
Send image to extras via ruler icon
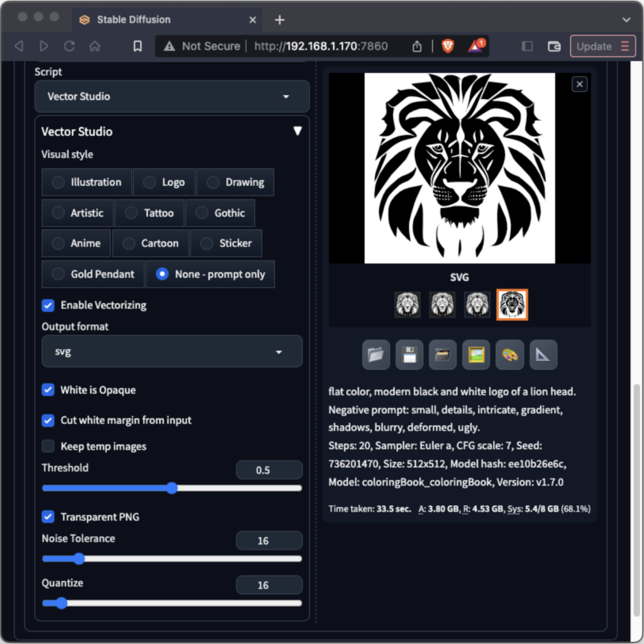(x=543, y=354)
